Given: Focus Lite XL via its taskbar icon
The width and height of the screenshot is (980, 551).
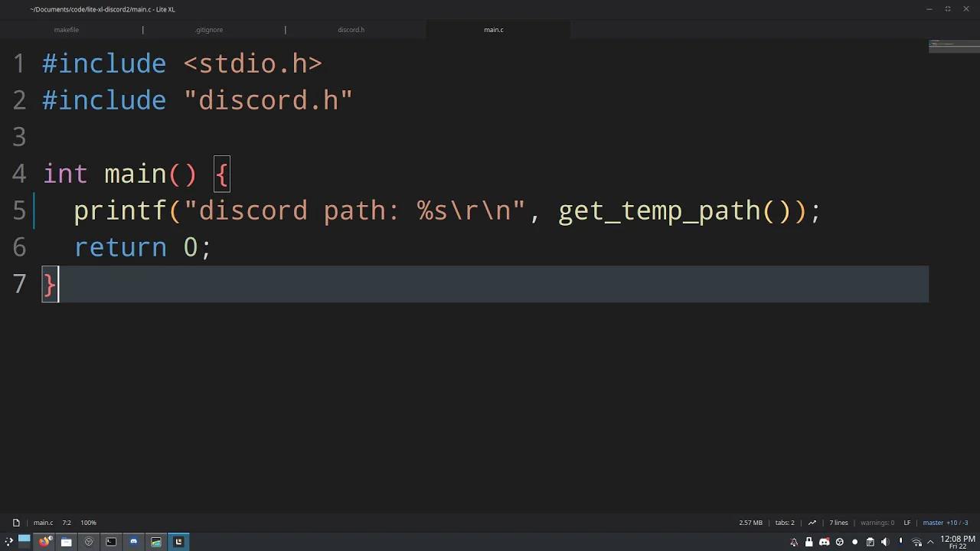Looking at the screenshot, I should [178, 541].
